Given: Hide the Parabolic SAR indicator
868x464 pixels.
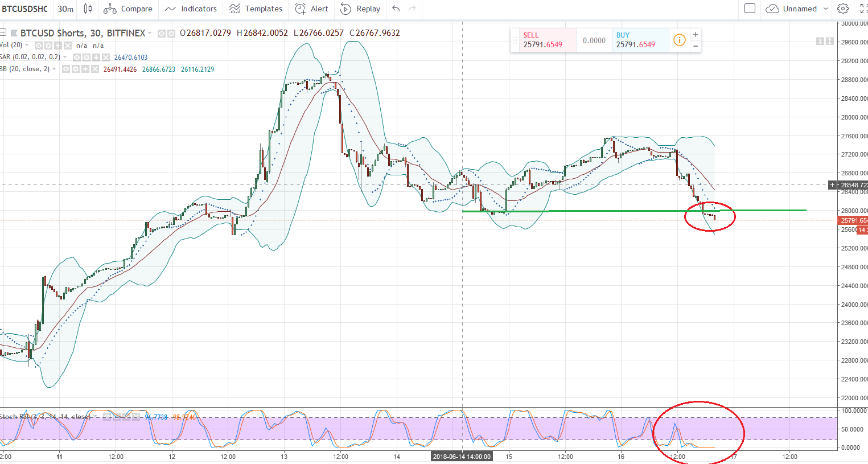Looking at the screenshot, I should pyautogui.click(x=77, y=58).
